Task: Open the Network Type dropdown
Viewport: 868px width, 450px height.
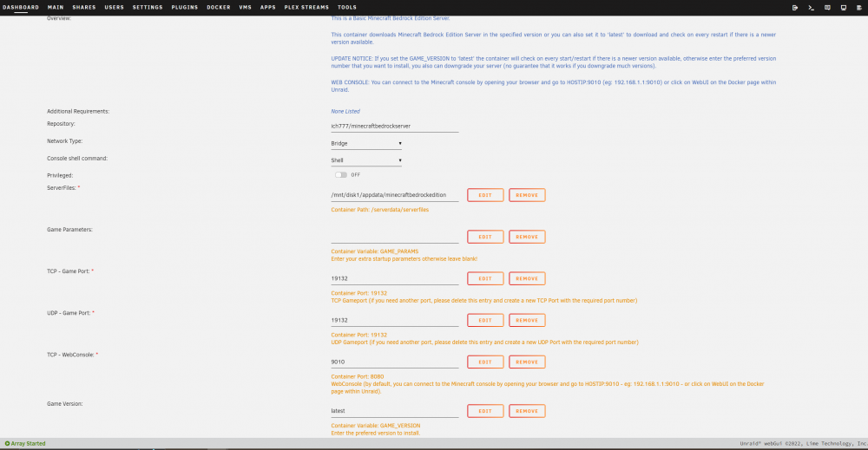Action: tap(366, 144)
